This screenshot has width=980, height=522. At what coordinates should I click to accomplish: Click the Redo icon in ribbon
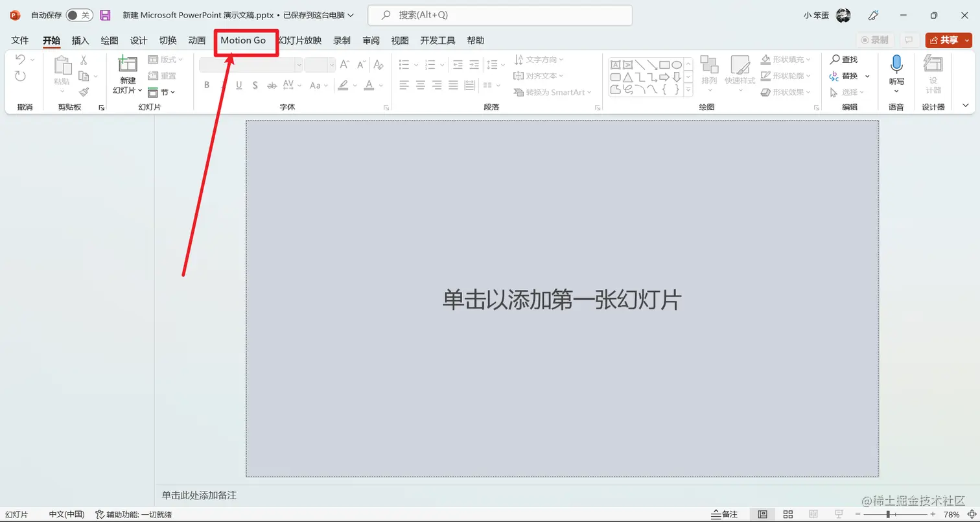20,76
